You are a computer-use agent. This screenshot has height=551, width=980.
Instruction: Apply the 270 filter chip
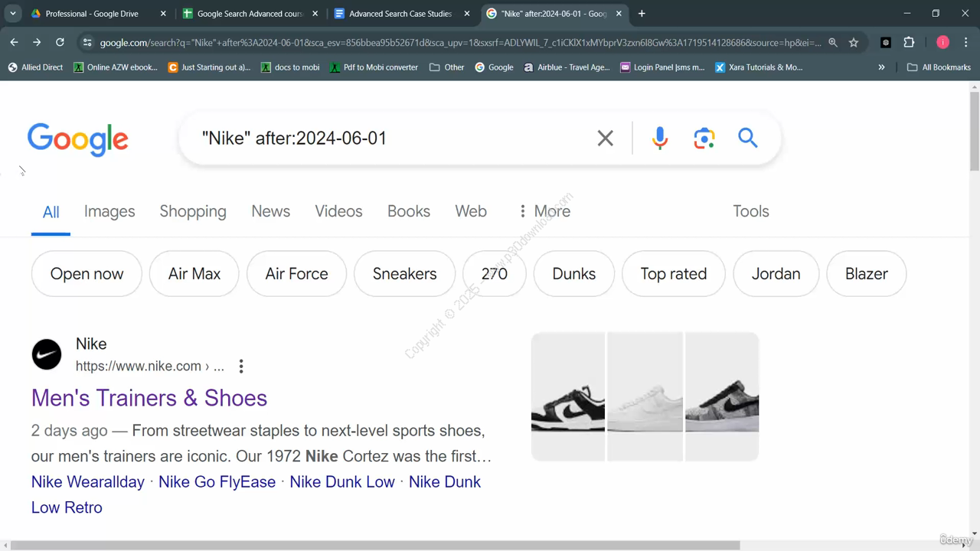click(495, 274)
